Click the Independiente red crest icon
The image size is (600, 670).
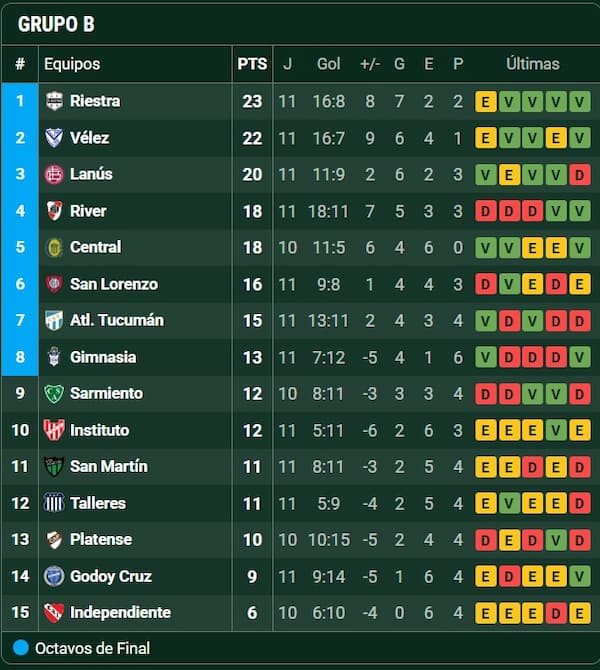(x=54, y=612)
